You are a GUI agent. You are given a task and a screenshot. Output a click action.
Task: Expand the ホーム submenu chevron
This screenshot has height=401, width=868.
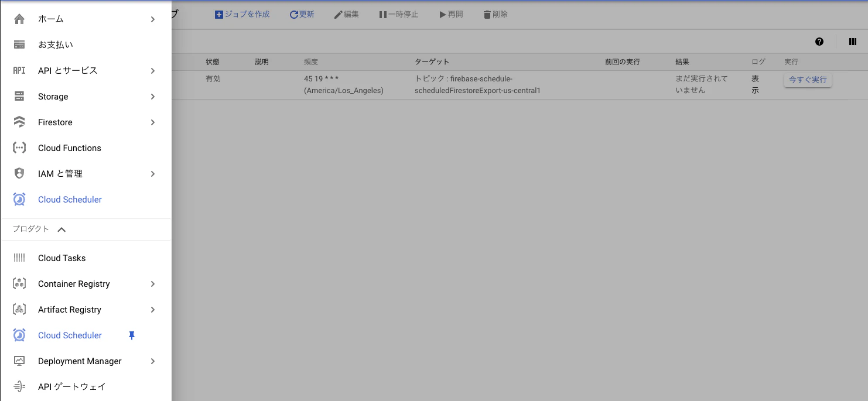(153, 19)
